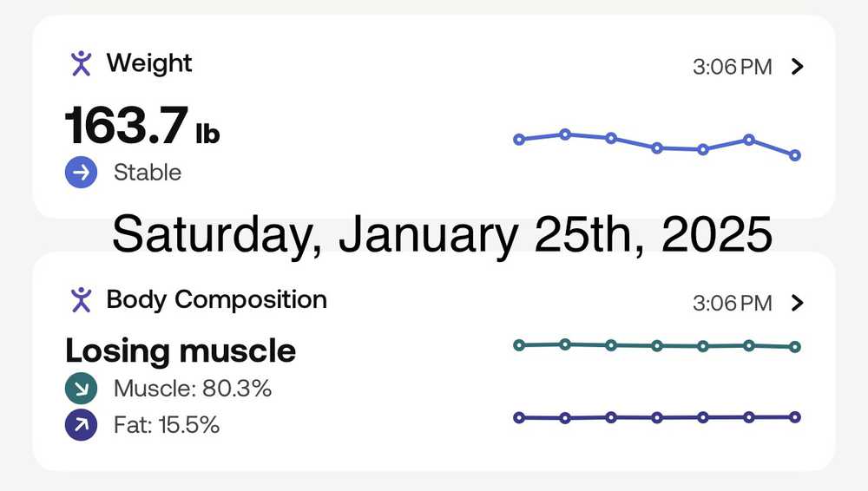The height and width of the screenshot is (491, 868).
Task: Click the last point on weight chart
Action: tap(795, 155)
